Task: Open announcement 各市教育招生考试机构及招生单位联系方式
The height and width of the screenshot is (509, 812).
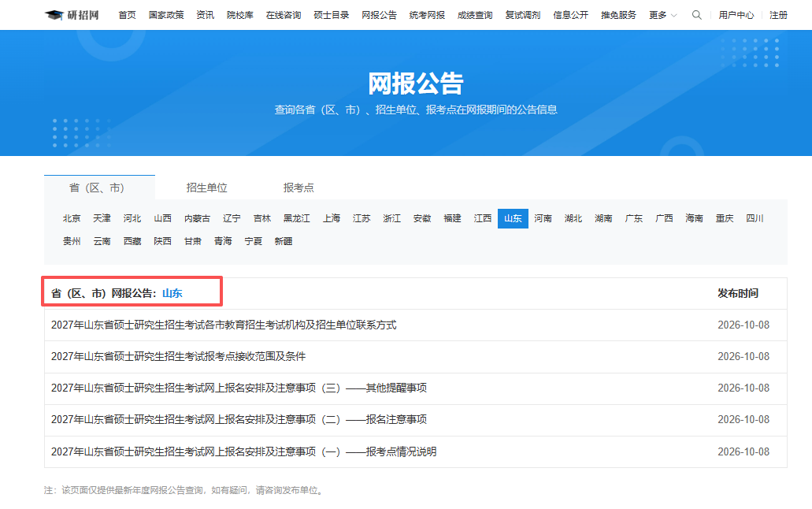Action: [224, 325]
